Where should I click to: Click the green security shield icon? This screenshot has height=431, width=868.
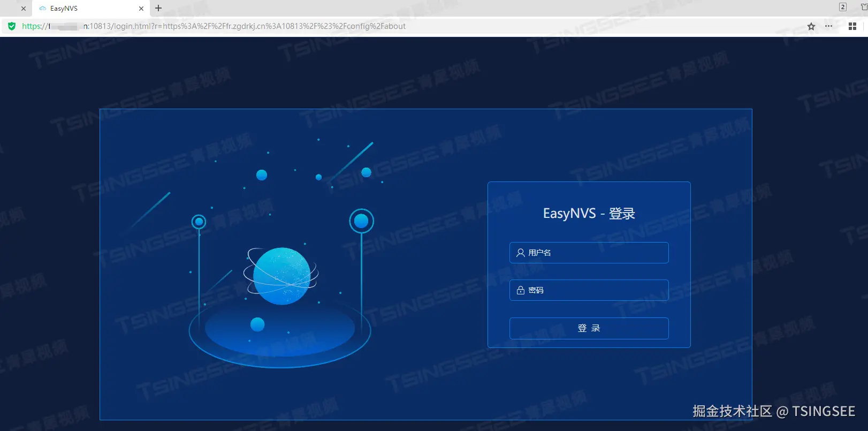pos(12,26)
